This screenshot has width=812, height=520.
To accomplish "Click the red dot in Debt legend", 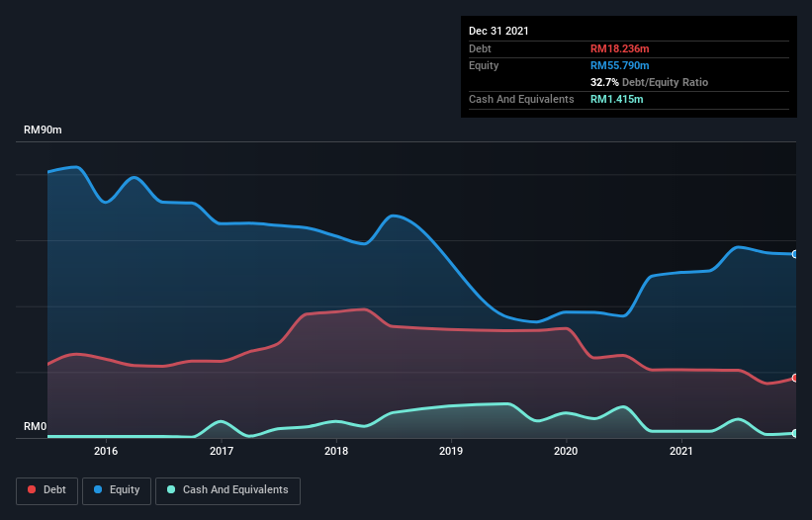I will tap(32, 489).
